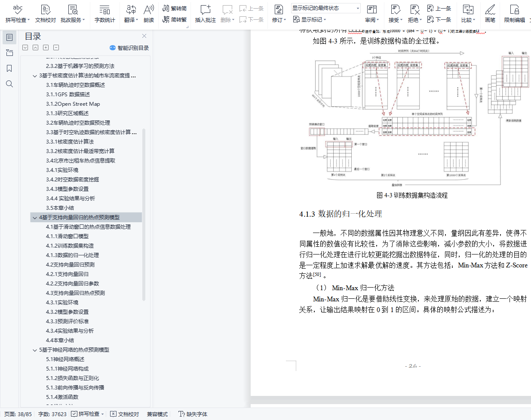Click the 审阅 review pane icon
Viewport: 531px width, 420px height.
(x=372, y=10)
